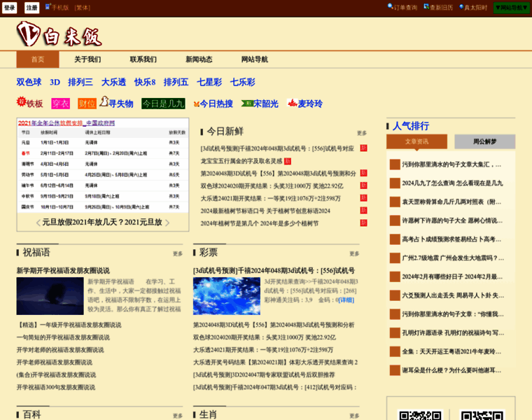Expand the 网站导航 dropdown in top right
This screenshot has height=420, width=532.
[x=511, y=8]
